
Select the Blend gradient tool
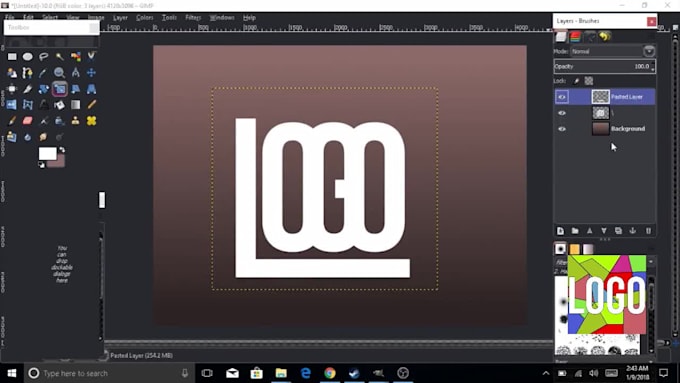(75, 105)
